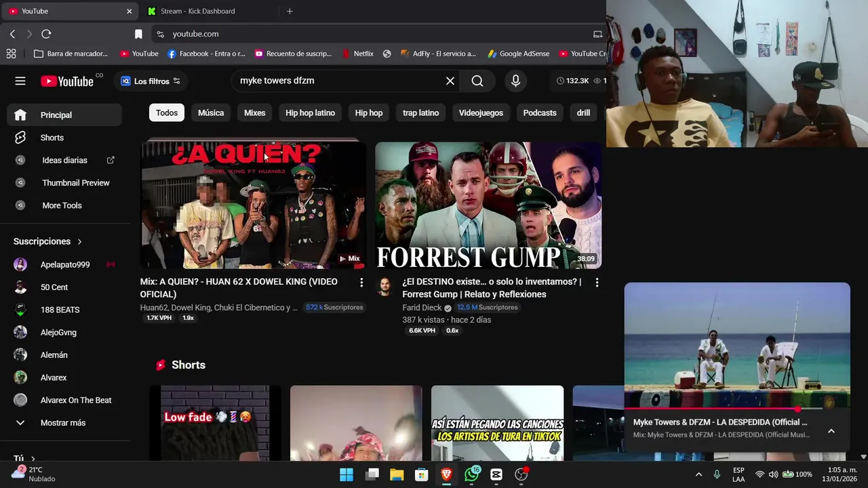Open Ideas diarias in sidebar
This screenshot has width=868, height=488.
point(64,160)
